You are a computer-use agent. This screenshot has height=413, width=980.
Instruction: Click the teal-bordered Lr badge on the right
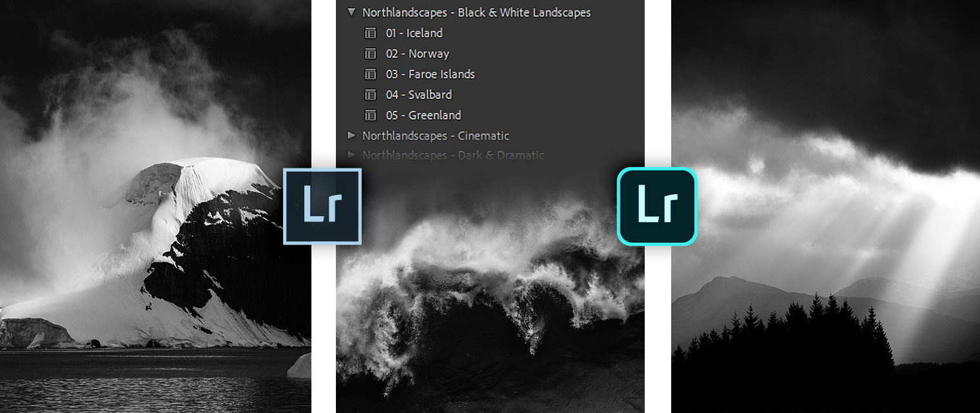(x=656, y=206)
